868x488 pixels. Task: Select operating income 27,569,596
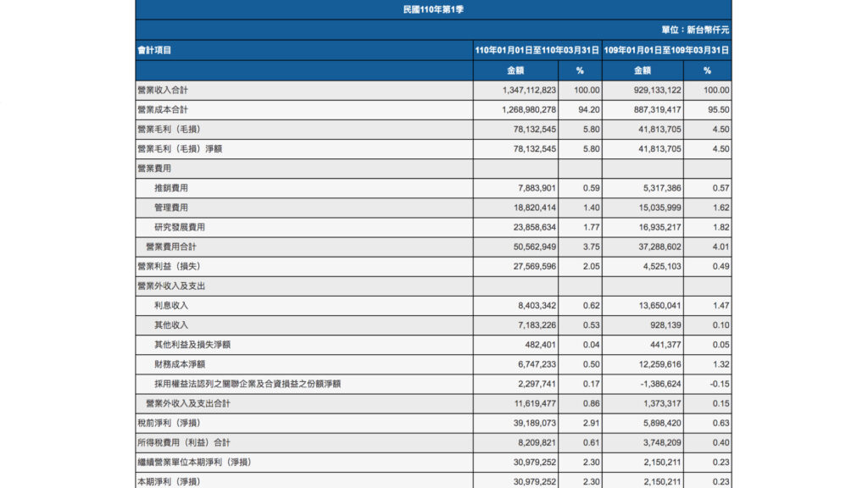pos(535,266)
